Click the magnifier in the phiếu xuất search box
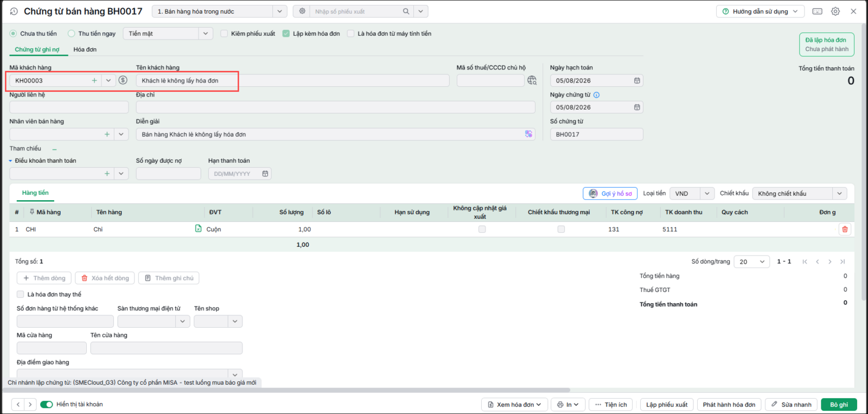Screen dimensions: 868x414 406,11
